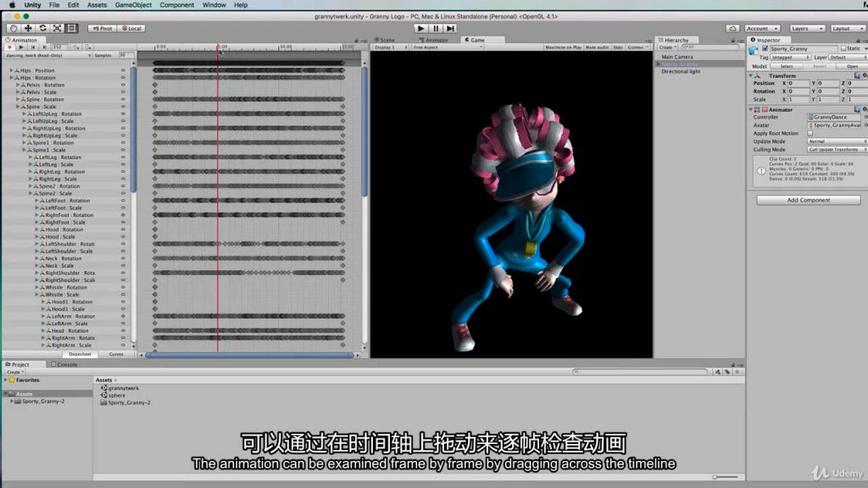Image resolution: width=868 pixels, height=488 pixels.
Task: Switch to the Console tab
Action: pos(64,364)
